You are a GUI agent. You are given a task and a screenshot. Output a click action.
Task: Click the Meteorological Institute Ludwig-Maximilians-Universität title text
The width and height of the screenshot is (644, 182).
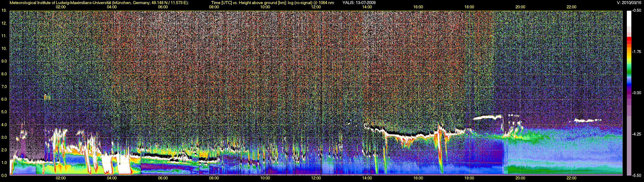coord(99,3)
